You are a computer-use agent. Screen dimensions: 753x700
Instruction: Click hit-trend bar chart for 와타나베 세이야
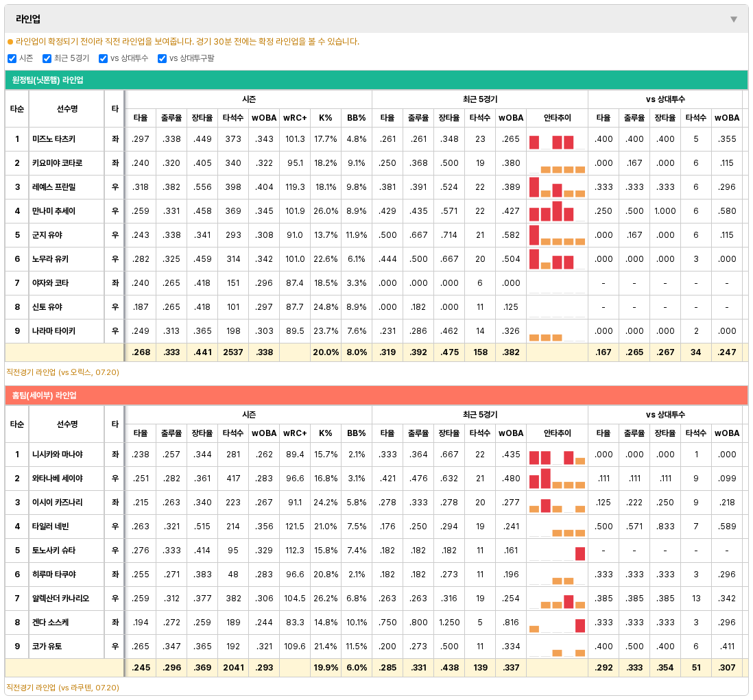[x=557, y=479]
